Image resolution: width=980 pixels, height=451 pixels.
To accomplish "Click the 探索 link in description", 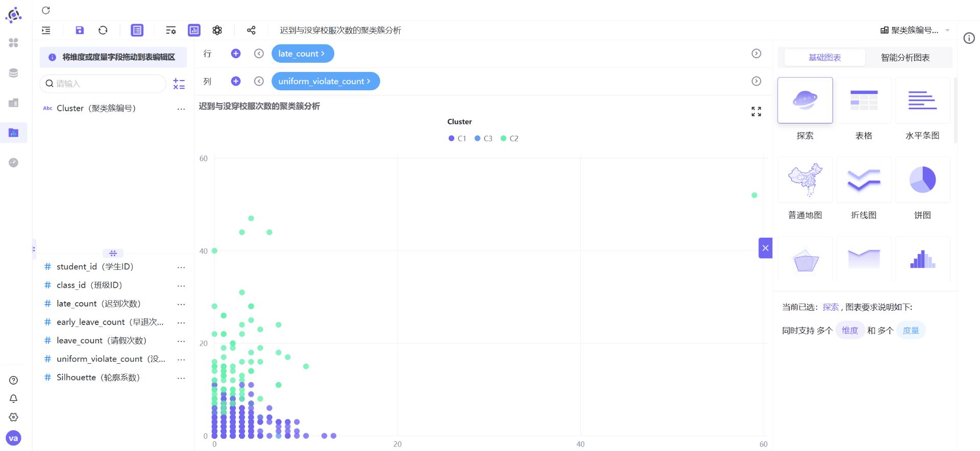I will 830,307.
